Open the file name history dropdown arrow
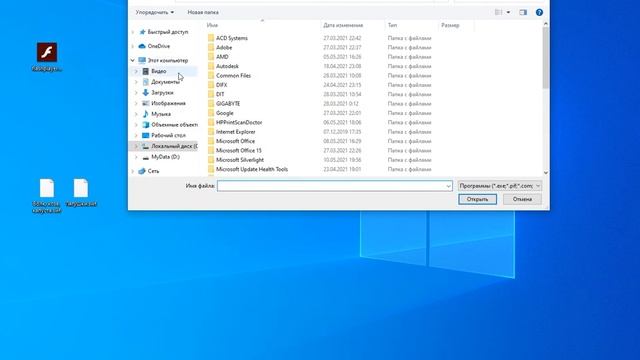The height and width of the screenshot is (360, 640). click(448, 186)
